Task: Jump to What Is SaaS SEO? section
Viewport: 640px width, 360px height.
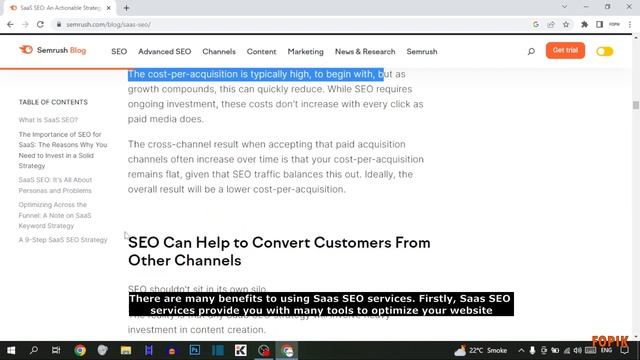Action: tap(48, 120)
